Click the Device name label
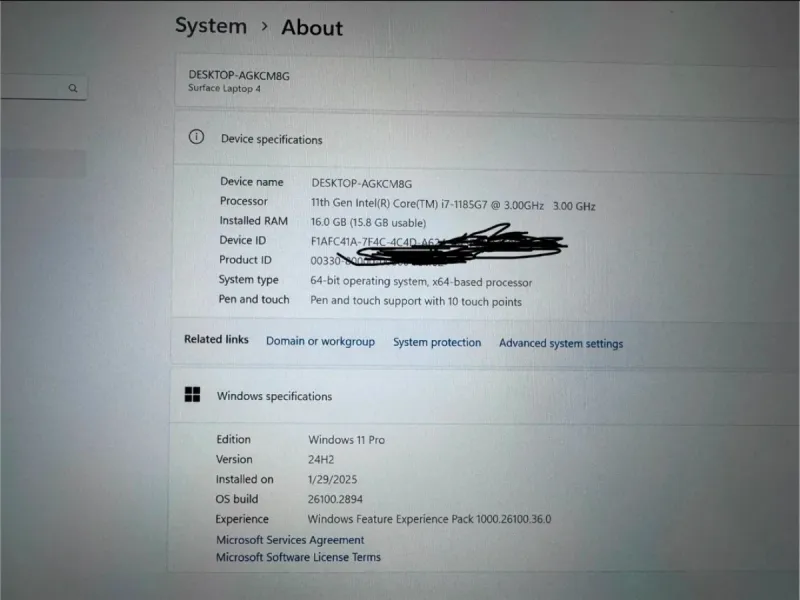 (252, 182)
